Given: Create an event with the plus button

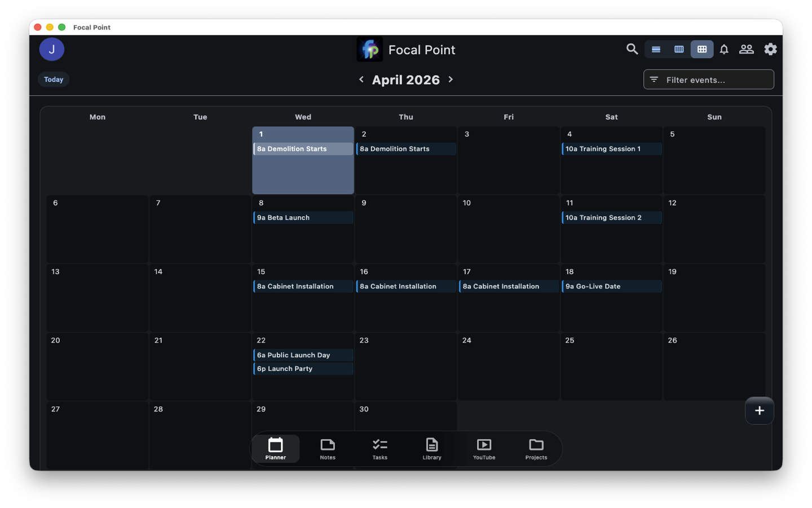Looking at the screenshot, I should pyautogui.click(x=759, y=410).
